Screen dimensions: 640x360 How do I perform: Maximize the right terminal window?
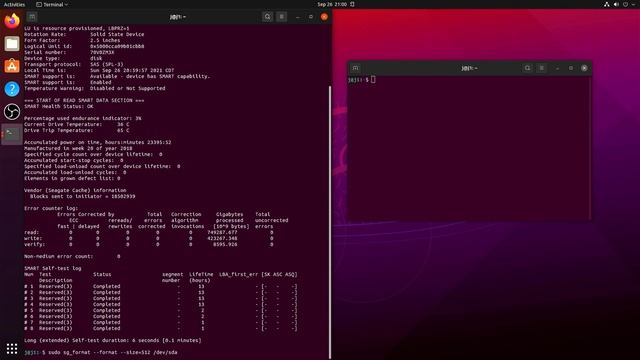click(x=571, y=68)
